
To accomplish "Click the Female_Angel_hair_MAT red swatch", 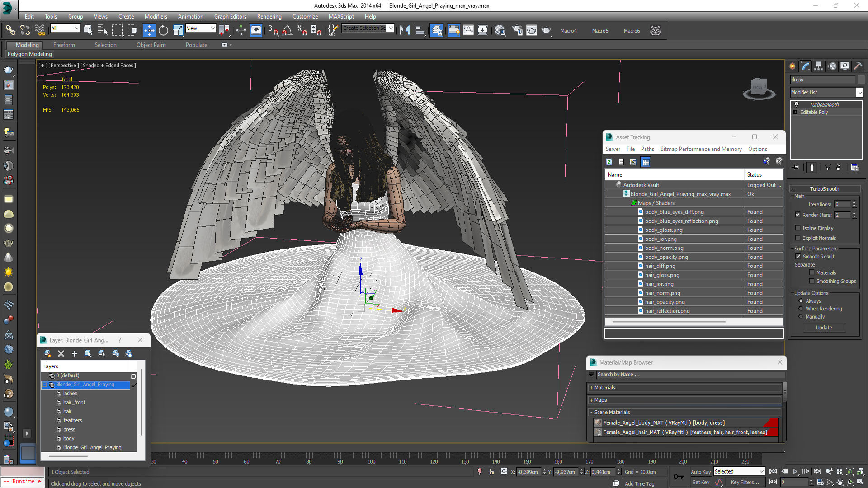I will click(x=773, y=432).
